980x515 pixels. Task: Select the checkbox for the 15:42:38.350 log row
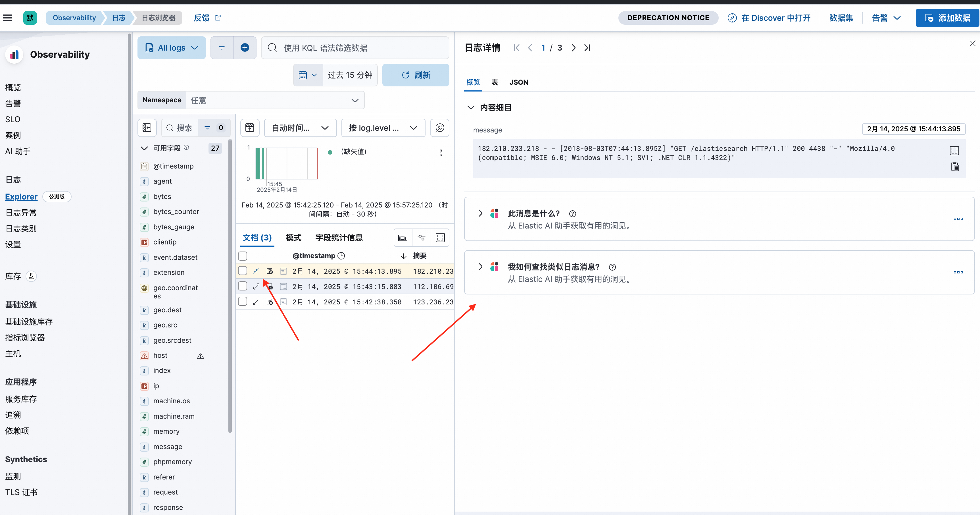242,302
